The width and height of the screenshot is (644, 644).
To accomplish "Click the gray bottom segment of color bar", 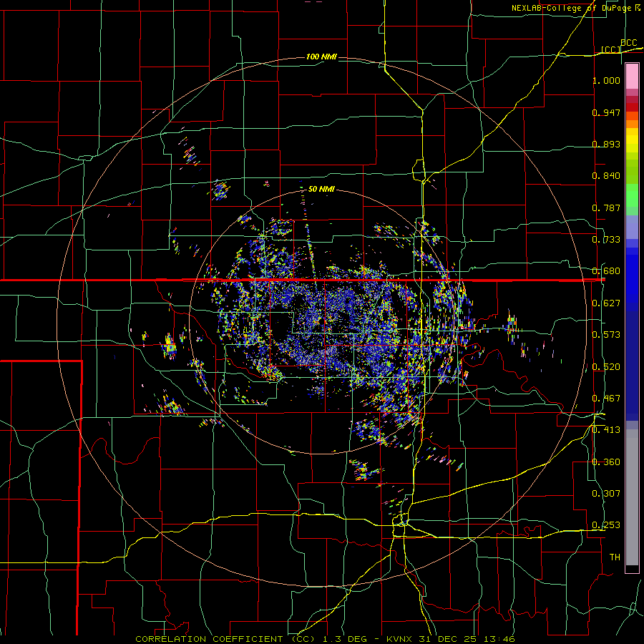I will coord(632,497).
